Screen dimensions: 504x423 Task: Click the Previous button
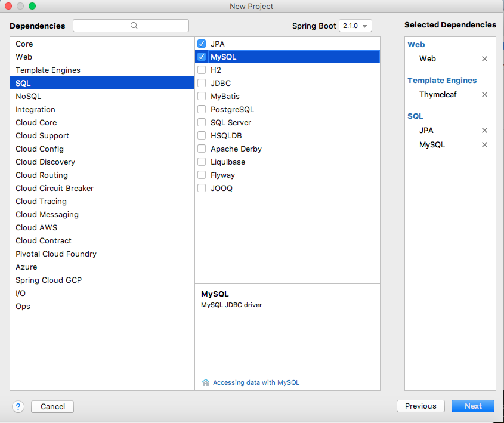click(420, 406)
